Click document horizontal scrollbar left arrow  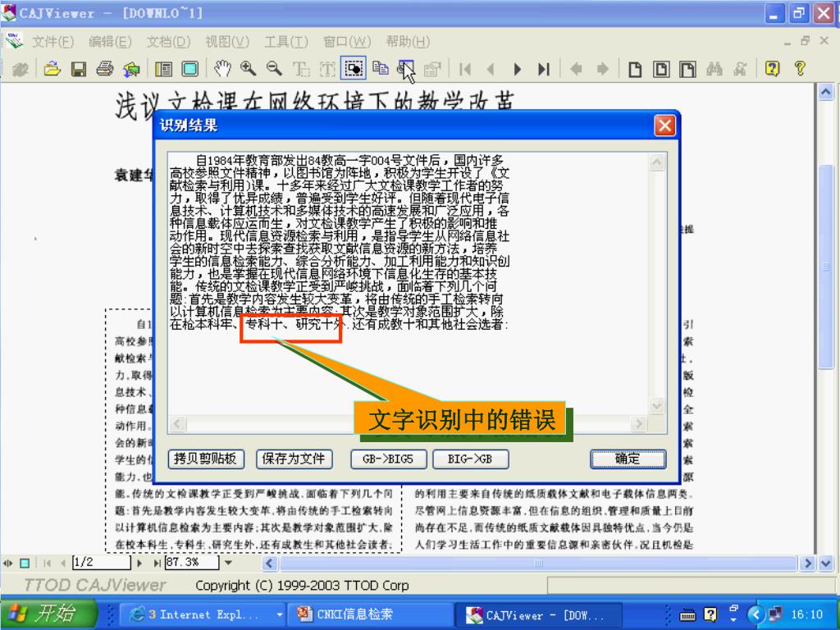click(x=269, y=563)
